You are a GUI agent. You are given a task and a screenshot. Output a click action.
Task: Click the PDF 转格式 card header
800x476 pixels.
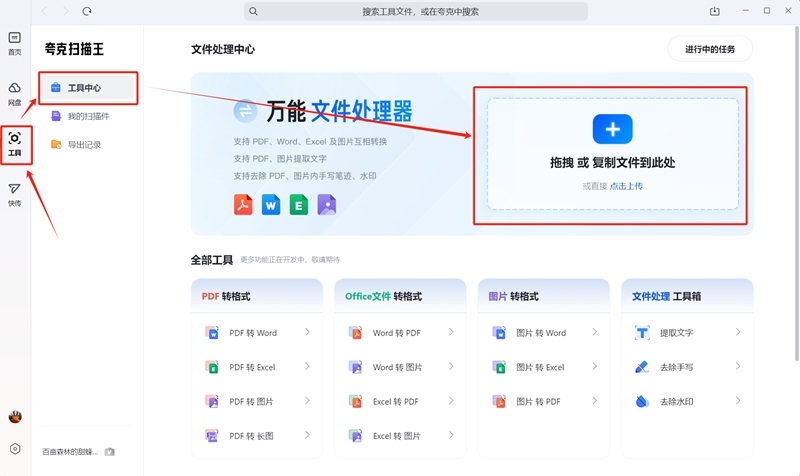(x=257, y=296)
